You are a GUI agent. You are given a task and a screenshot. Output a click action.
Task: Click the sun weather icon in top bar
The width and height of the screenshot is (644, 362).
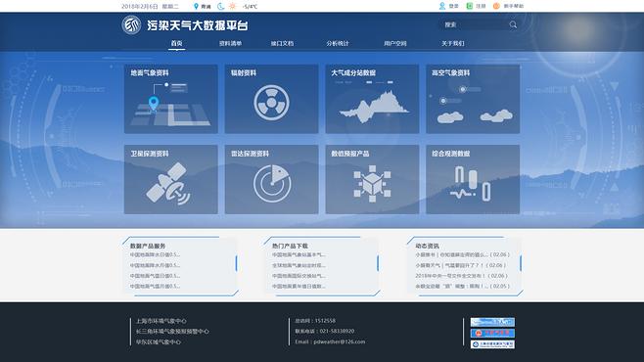(x=233, y=6)
